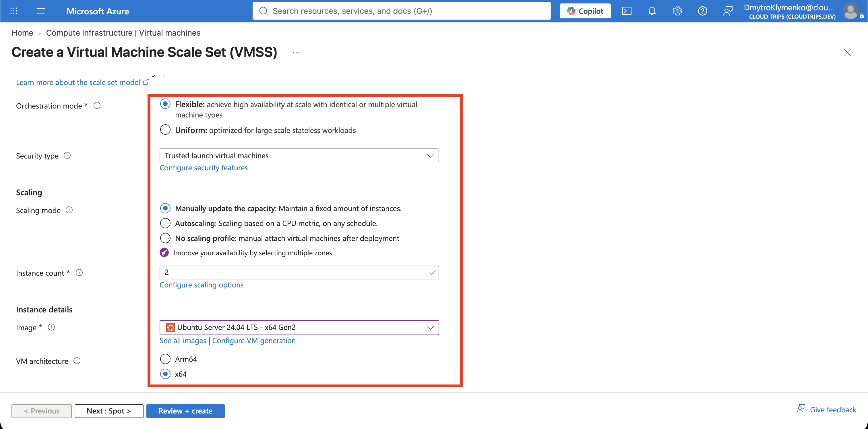Select Flexible orchestration mode

pyautogui.click(x=165, y=104)
